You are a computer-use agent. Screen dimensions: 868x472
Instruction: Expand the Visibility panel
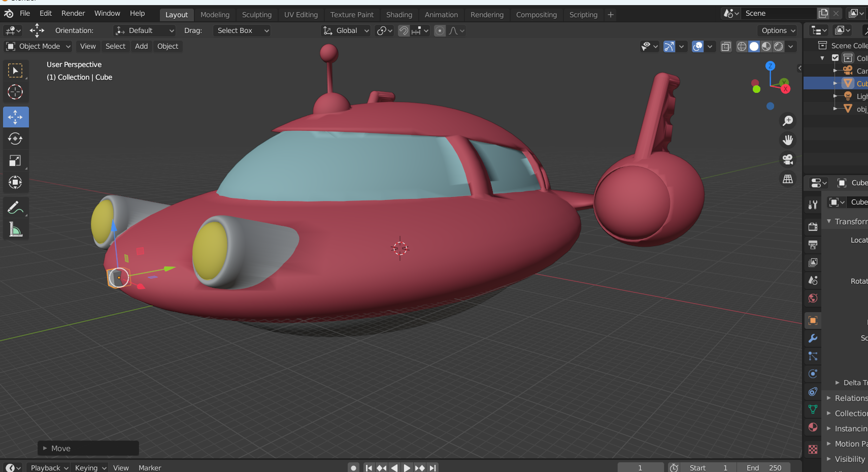tap(829, 459)
